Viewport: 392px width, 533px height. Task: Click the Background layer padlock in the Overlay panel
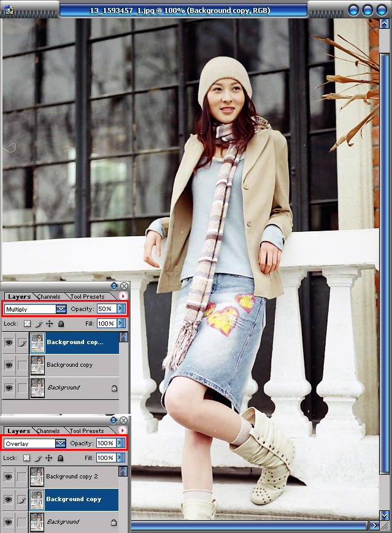tap(114, 523)
